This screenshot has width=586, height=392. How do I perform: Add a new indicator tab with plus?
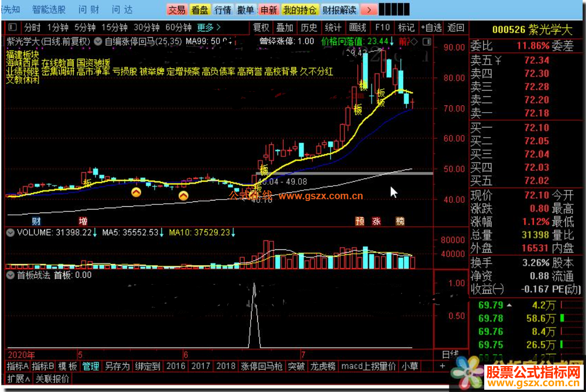click(442, 366)
